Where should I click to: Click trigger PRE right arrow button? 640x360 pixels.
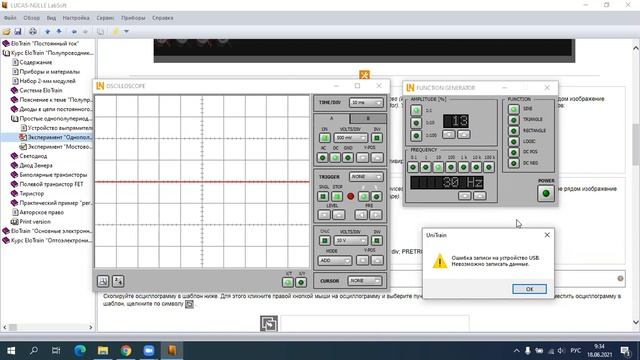[376, 215]
